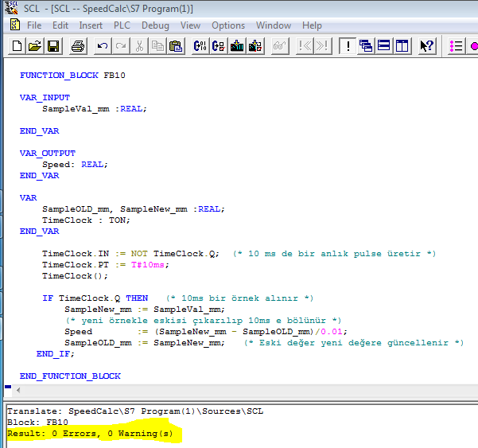
Task: Click 'TimeClock : TON;' declaration
Action: (86, 220)
